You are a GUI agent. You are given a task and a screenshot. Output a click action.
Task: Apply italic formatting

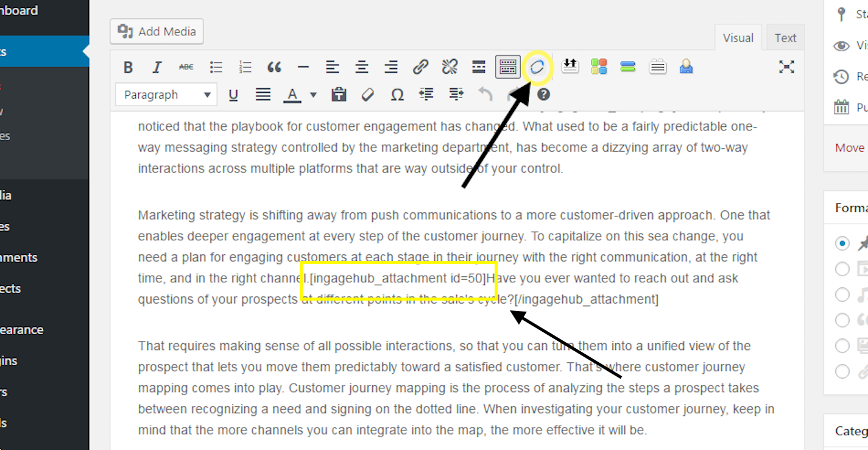click(157, 67)
